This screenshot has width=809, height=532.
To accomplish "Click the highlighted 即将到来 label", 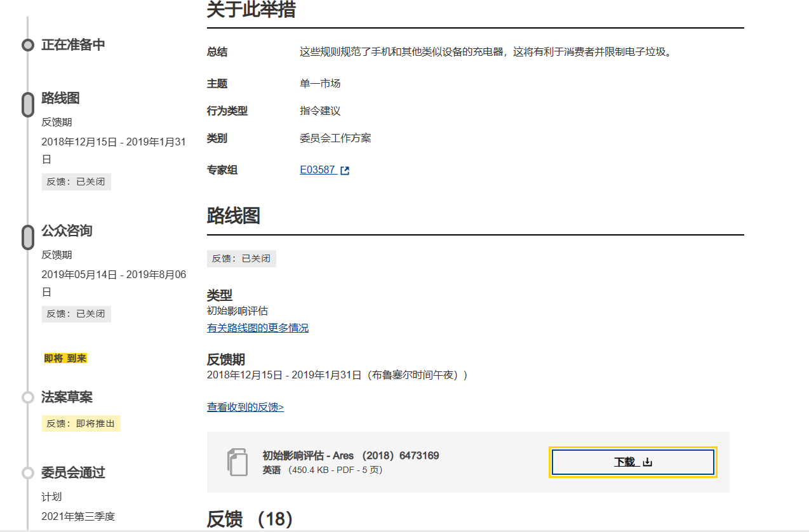I will coord(64,357).
